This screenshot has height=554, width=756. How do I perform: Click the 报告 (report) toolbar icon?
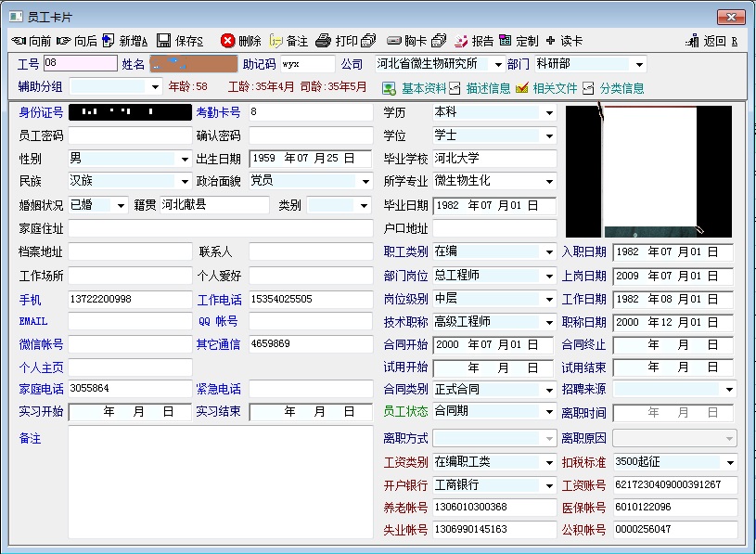click(x=461, y=41)
